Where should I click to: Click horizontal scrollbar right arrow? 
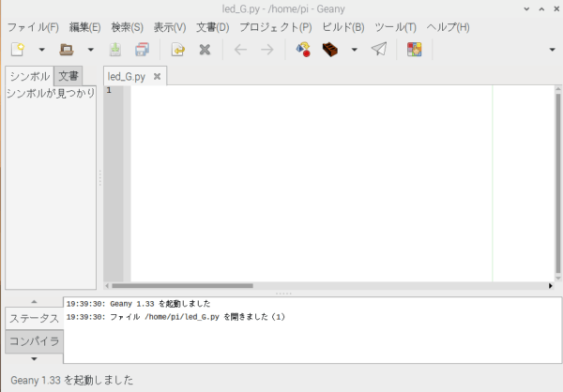tap(551, 286)
